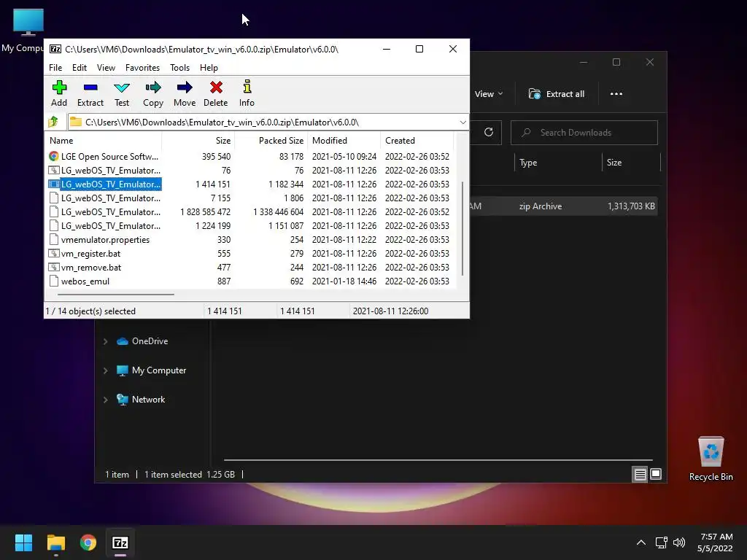747x560 pixels.
Task: Expand the 7-Zip address path dropdown
Action: [x=462, y=122]
